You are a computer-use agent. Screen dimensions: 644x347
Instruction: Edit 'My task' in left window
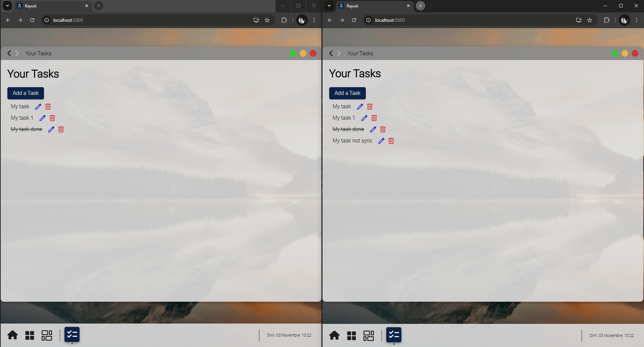coord(38,107)
